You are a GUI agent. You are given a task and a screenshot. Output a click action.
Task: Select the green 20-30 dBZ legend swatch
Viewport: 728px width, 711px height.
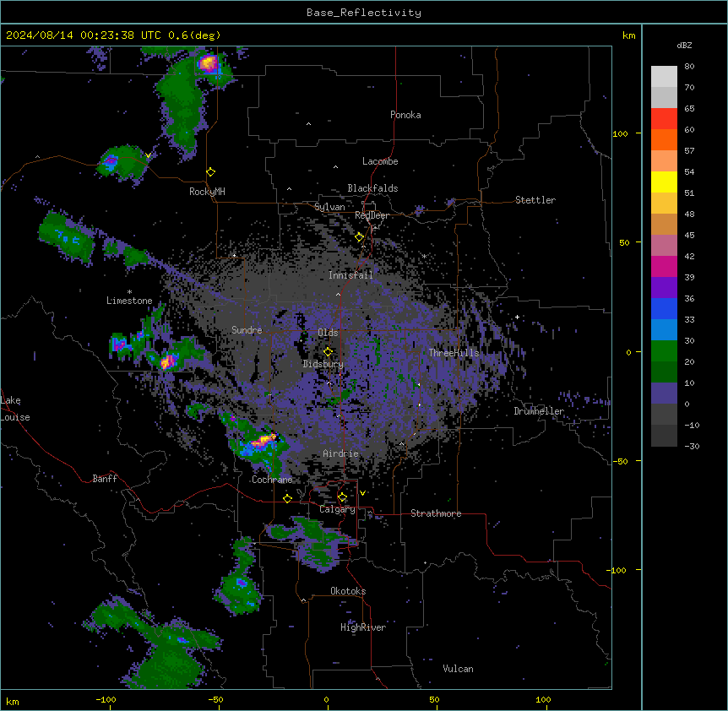[x=664, y=351]
